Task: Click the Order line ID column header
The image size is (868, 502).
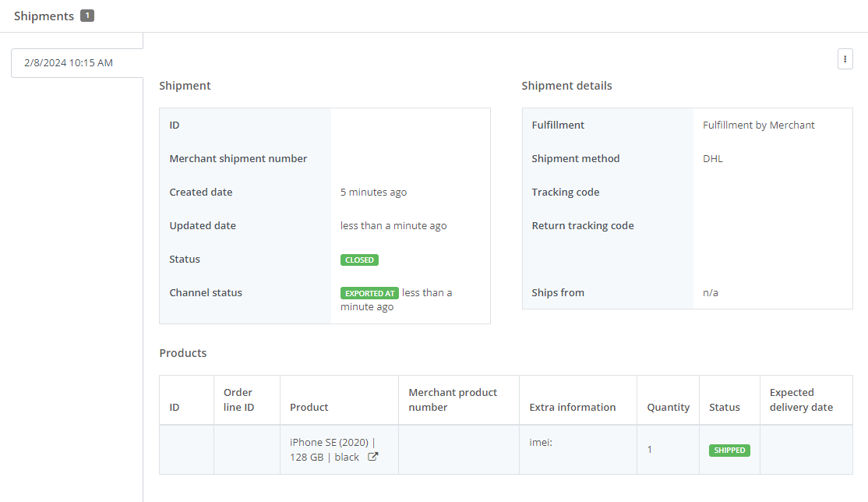Action: click(x=238, y=400)
